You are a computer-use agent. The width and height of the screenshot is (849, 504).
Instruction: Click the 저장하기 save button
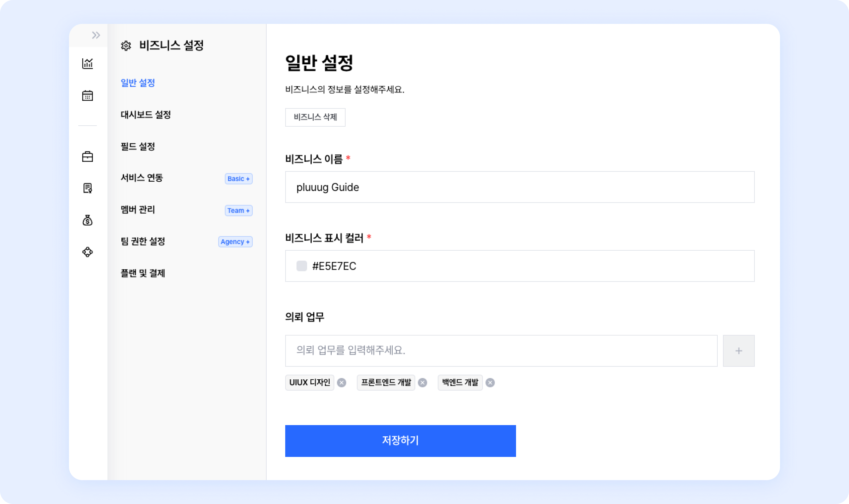pos(400,441)
